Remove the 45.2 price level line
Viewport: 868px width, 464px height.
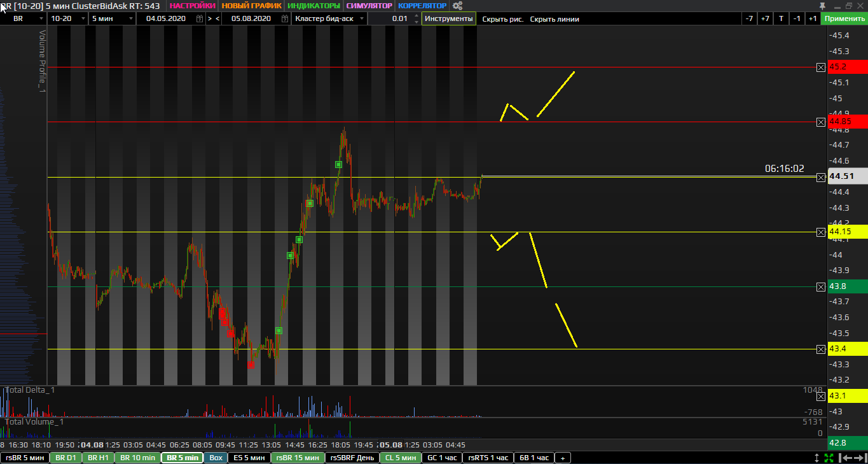[x=820, y=67]
